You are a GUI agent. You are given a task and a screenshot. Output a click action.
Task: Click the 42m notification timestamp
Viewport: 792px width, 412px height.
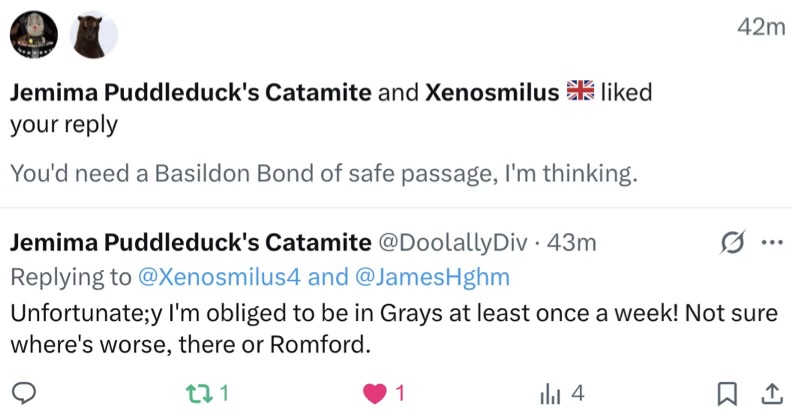[760, 27]
